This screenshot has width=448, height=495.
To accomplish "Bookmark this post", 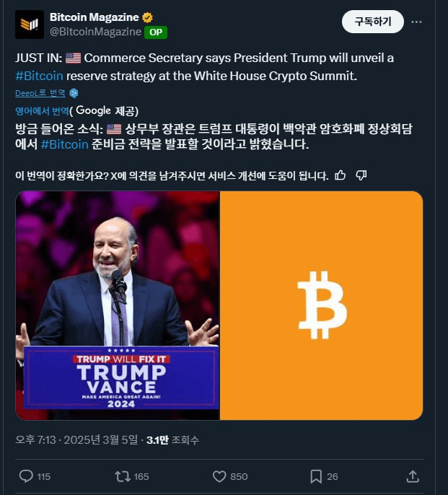I will click(316, 476).
